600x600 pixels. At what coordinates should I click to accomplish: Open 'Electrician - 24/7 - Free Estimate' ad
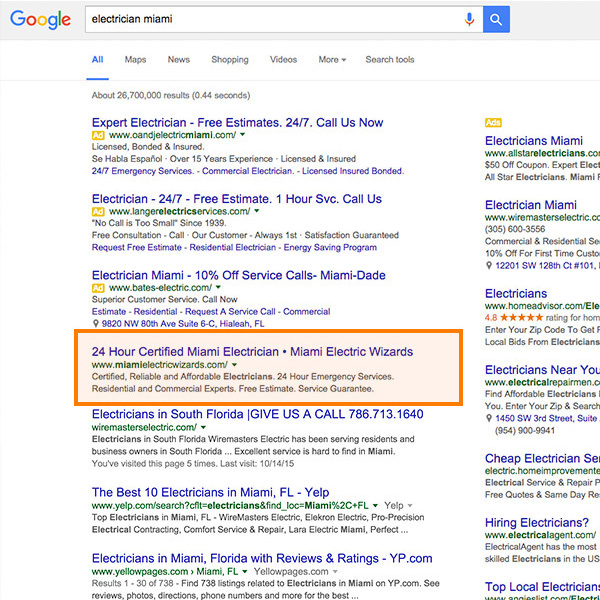tap(236, 199)
